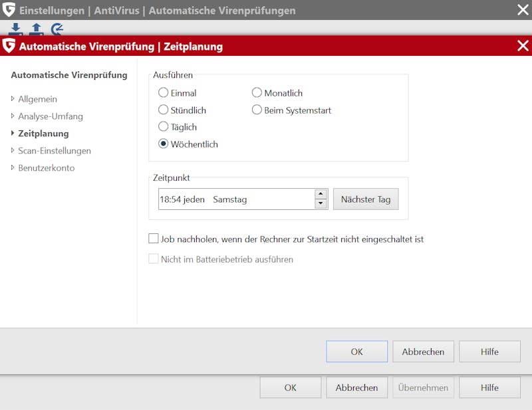Expand the Scan-Einstellungen tree arrow
The image size is (532, 410).
click(x=13, y=150)
